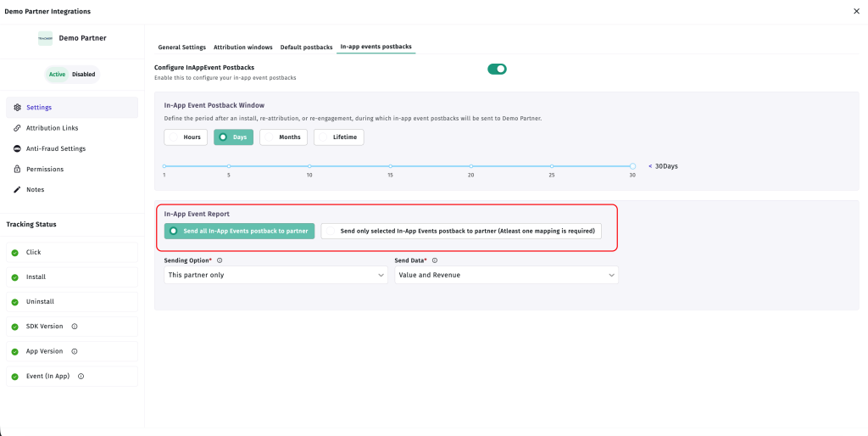Switch to General Settings tab

coord(181,48)
